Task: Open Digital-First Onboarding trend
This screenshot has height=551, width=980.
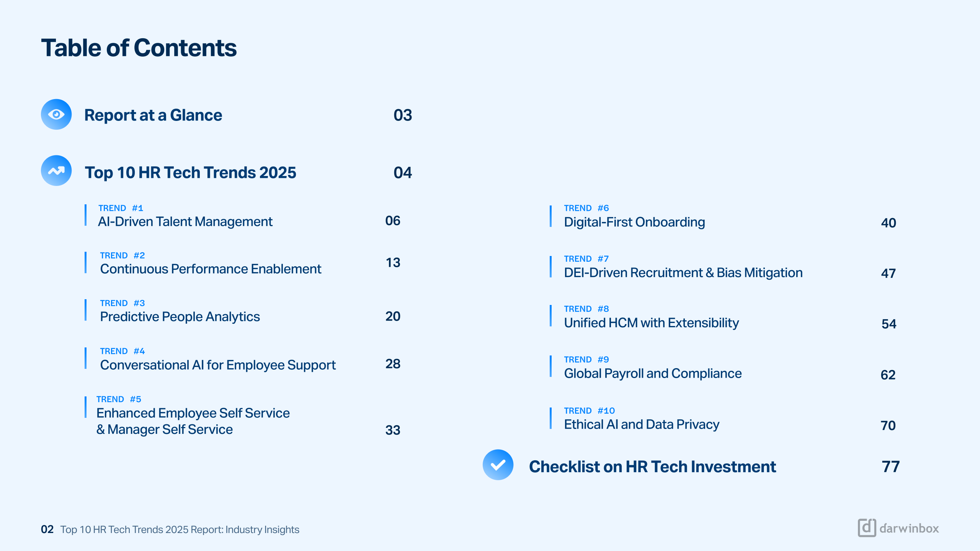Action: [634, 222]
